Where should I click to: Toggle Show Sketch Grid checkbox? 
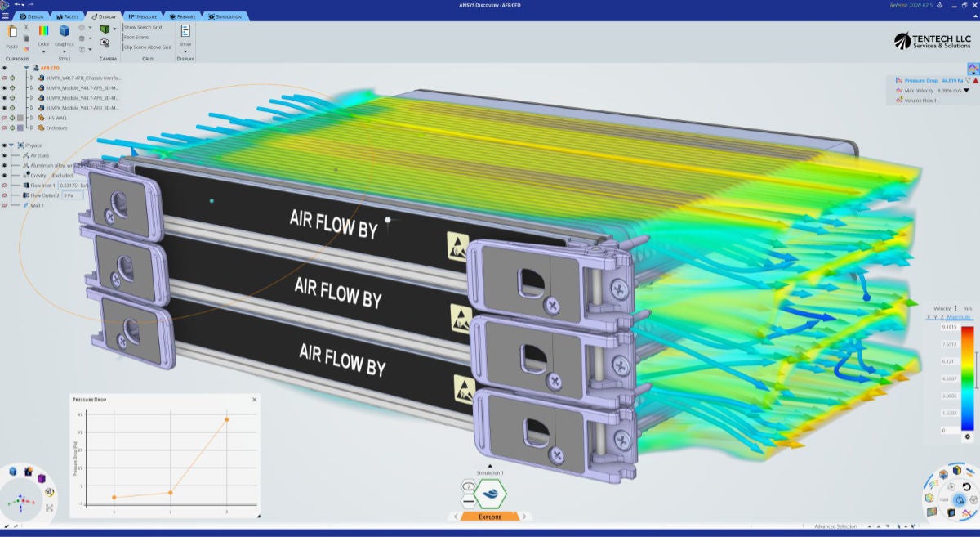142,27
